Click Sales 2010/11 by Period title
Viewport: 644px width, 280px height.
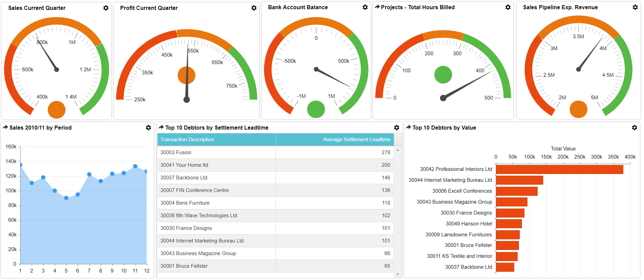click(41, 128)
